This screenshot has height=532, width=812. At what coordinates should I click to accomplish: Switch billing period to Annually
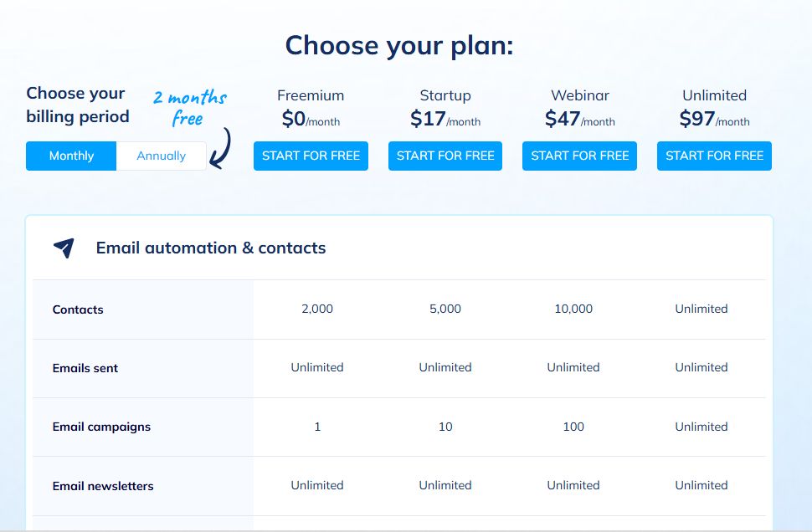161,156
